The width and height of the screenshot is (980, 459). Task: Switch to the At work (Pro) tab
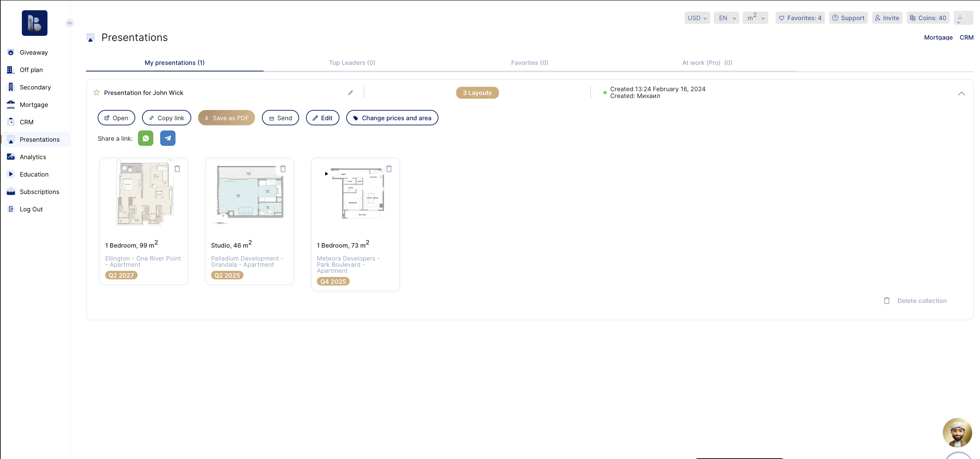click(707, 63)
